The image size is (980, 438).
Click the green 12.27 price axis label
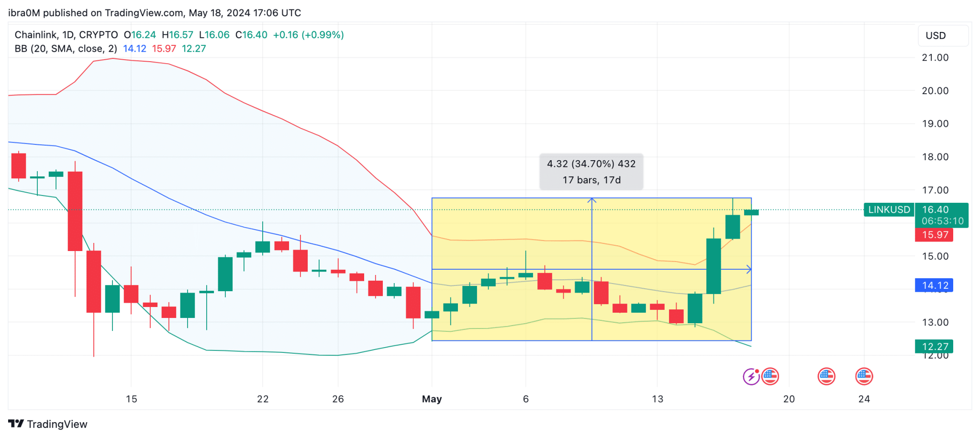tap(934, 347)
